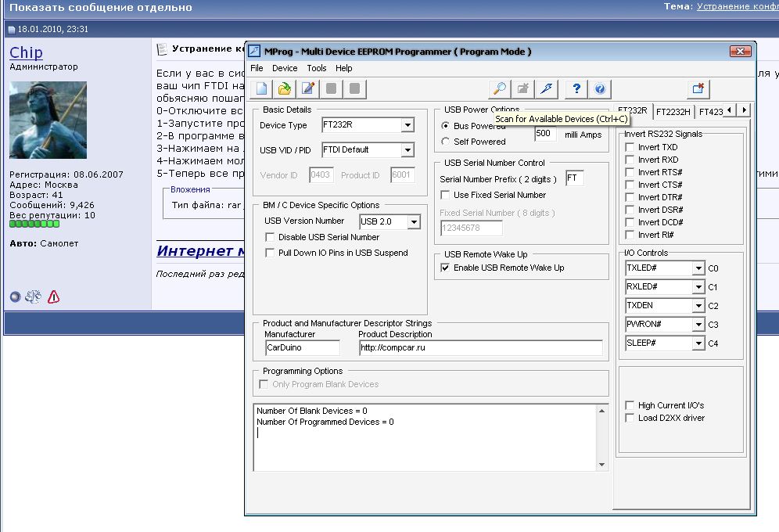Click the lightning bolt Program icon
The height and width of the screenshot is (532, 779).
point(546,89)
